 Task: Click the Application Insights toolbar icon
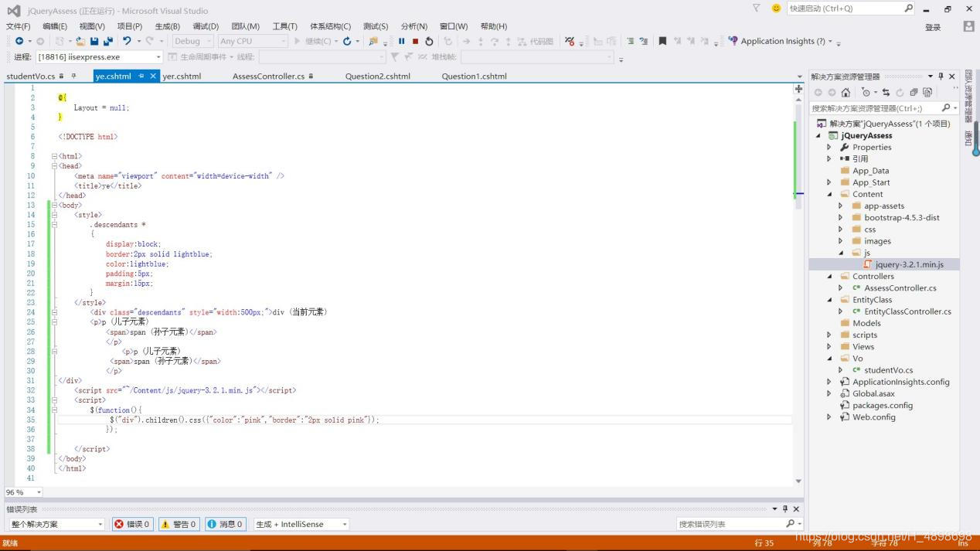point(733,41)
